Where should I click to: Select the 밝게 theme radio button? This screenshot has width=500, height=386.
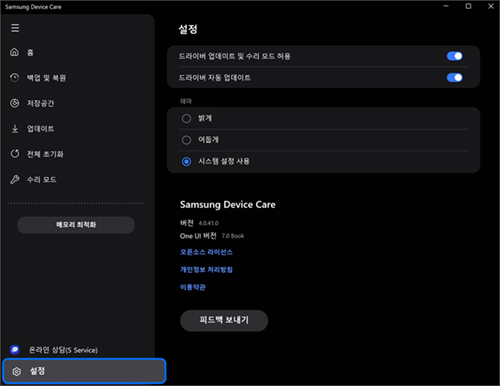(x=186, y=118)
